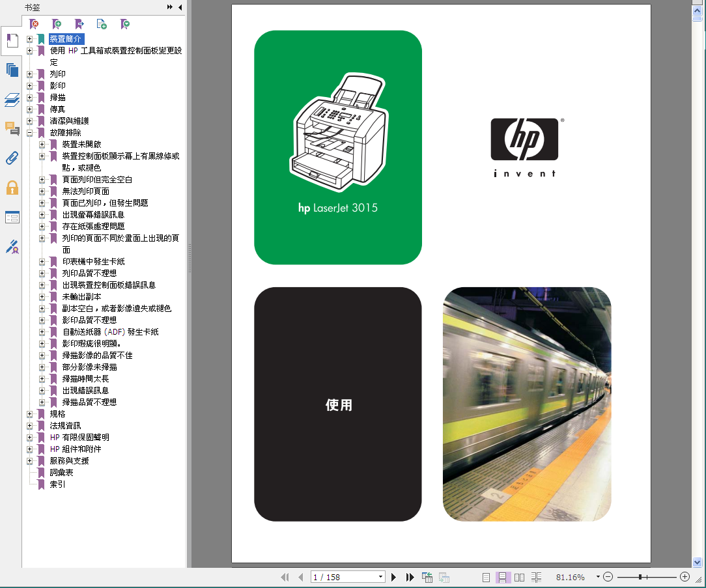Click the add new bookmark icon
The height and width of the screenshot is (588, 706).
(x=57, y=24)
